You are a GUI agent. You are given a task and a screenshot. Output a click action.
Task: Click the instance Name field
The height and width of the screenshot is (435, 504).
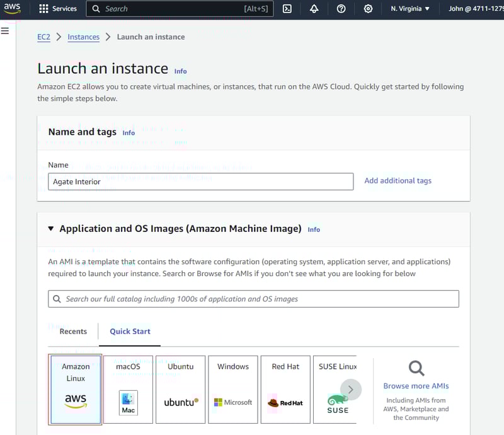coord(201,182)
